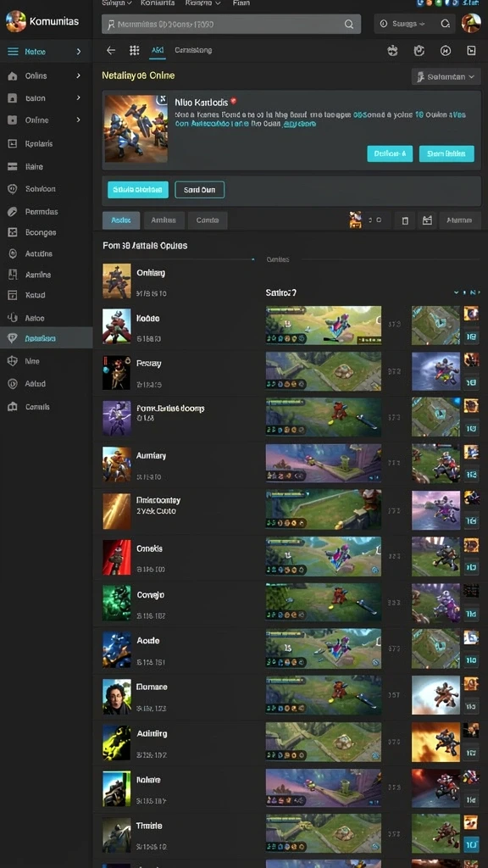Expand the Onlime sidebar chevron
This screenshot has height=868, width=488.
tap(79, 120)
